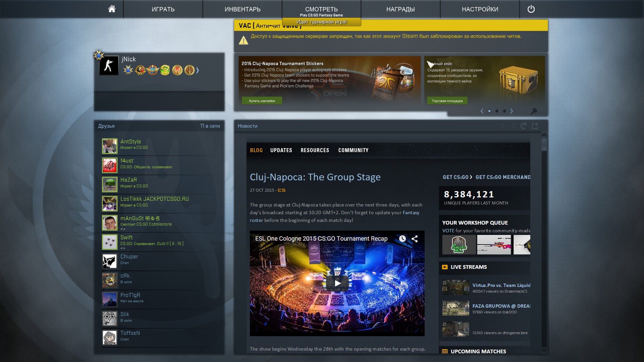644x362 pixels.
Task: Click the key icon below store banners
Action: coord(534,111)
